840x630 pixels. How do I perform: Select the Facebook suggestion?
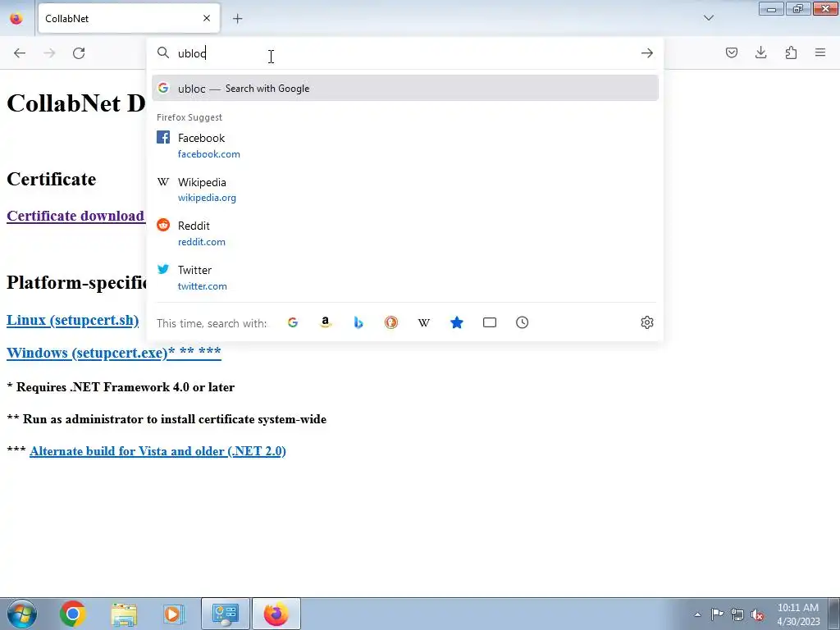coord(405,146)
